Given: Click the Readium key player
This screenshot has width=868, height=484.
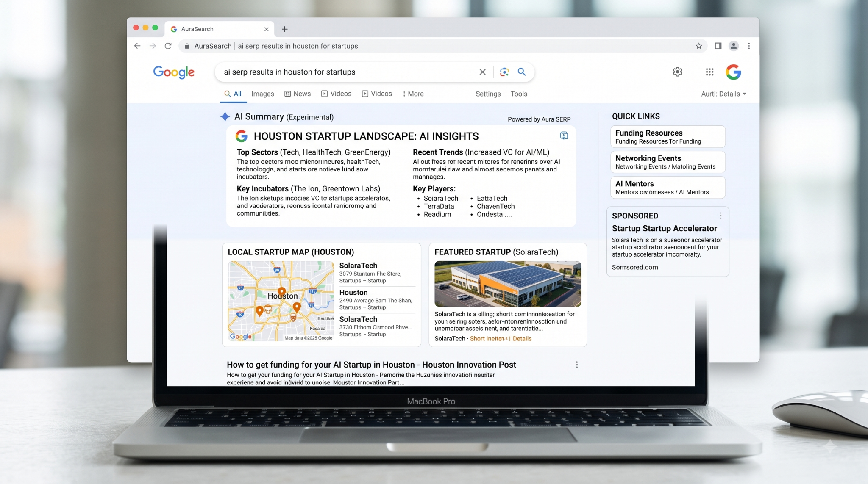Looking at the screenshot, I should [437, 214].
